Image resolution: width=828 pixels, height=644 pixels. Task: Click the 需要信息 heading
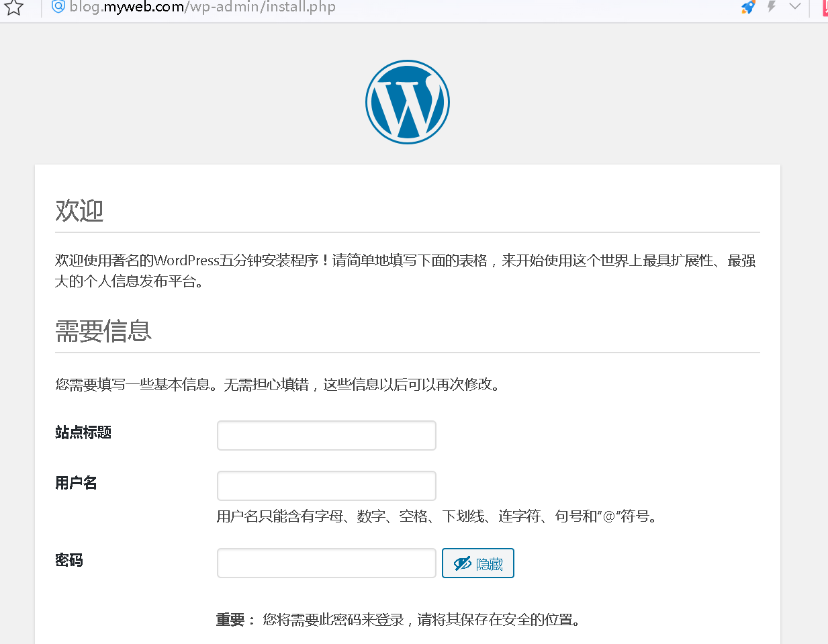click(x=103, y=331)
